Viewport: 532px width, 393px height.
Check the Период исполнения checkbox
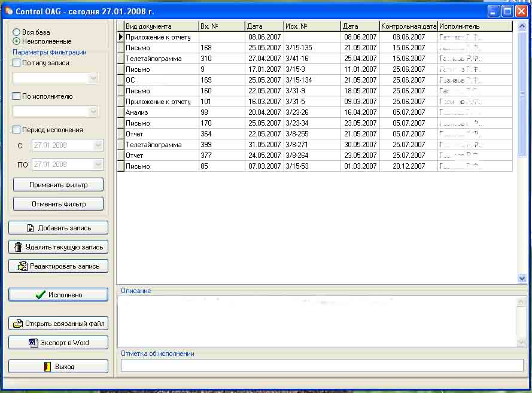pyautogui.click(x=17, y=130)
